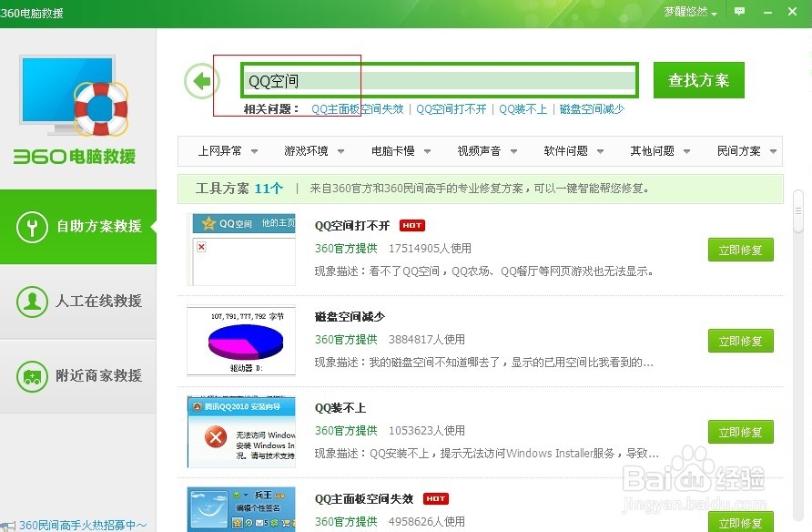Select the 自助方案救援 sidebar tab

click(x=78, y=227)
